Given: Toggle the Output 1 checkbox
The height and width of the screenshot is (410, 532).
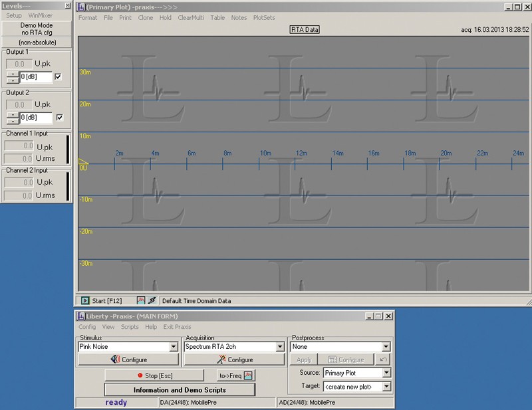Looking at the screenshot, I should 59,76.
